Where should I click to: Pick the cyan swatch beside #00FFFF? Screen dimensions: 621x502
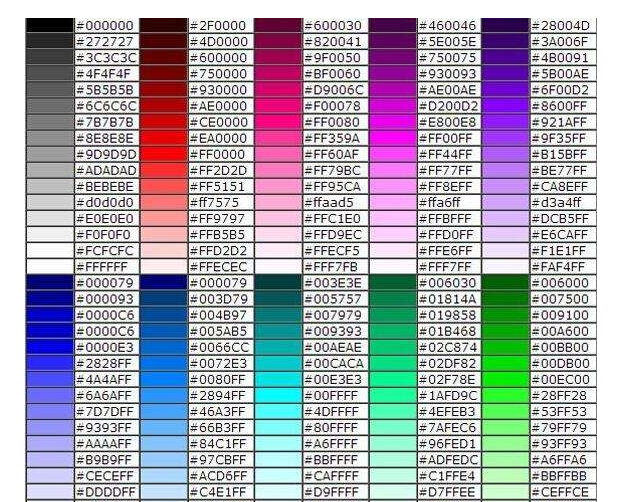(x=278, y=396)
